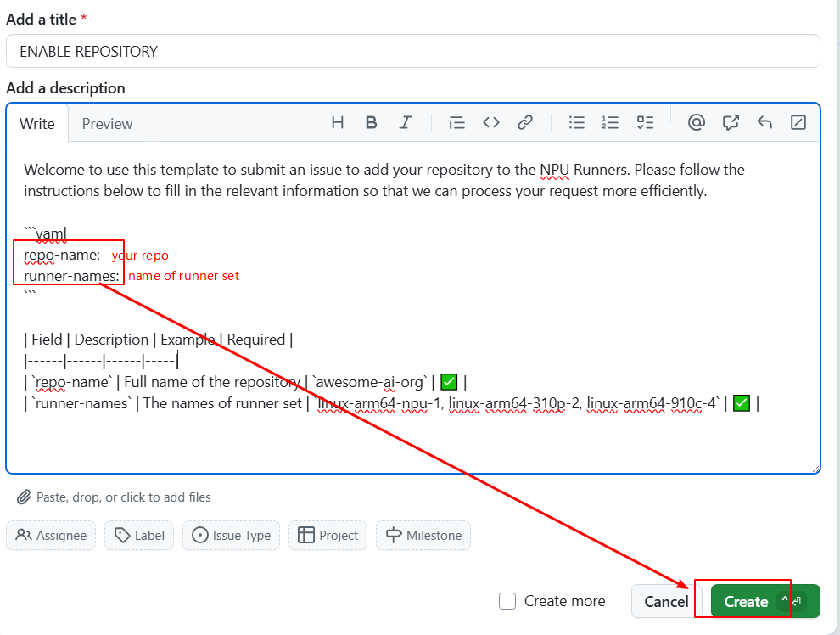Click the ```yaml line in the description
The height and width of the screenshot is (635, 840).
point(46,233)
